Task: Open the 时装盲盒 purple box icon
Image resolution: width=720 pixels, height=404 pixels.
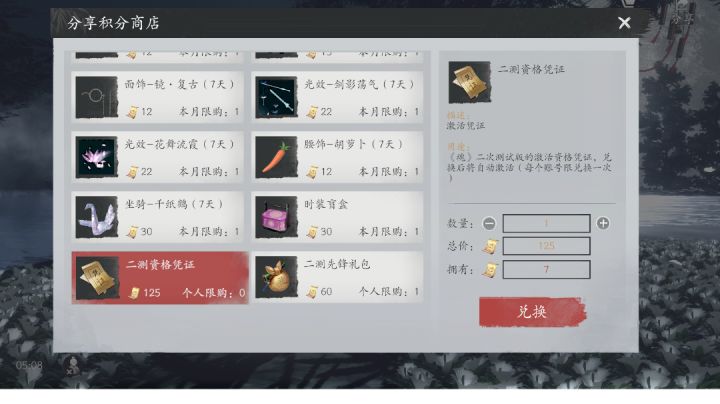Action: (276, 217)
